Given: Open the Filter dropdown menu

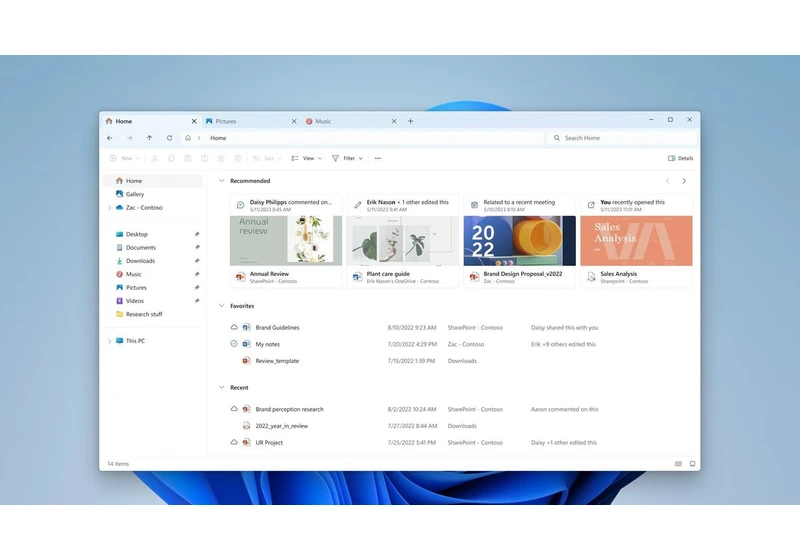Looking at the screenshot, I should point(347,158).
